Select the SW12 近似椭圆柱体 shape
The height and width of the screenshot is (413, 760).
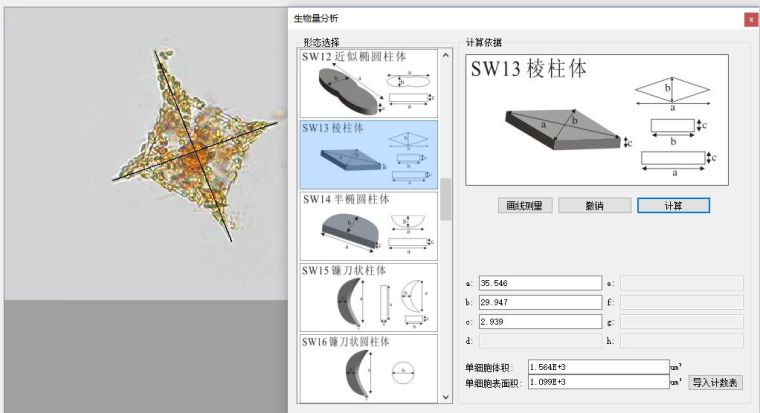369,84
